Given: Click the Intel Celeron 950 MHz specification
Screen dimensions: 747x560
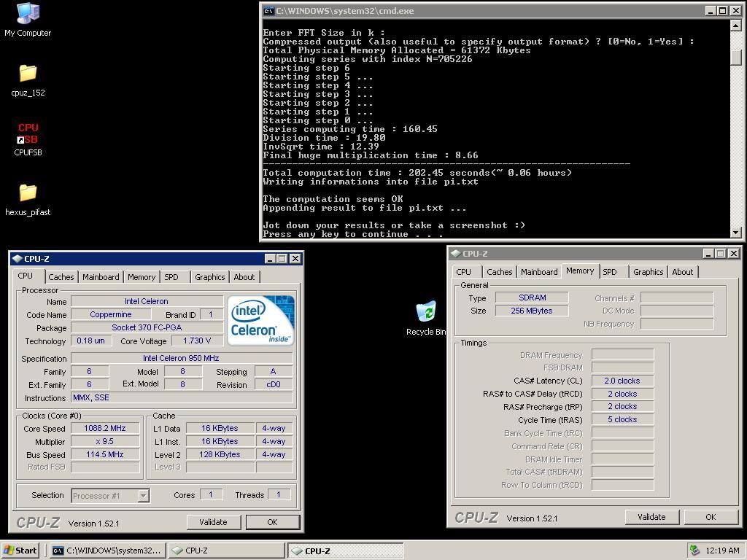Looking at the screenshot, I should point(182,357).
